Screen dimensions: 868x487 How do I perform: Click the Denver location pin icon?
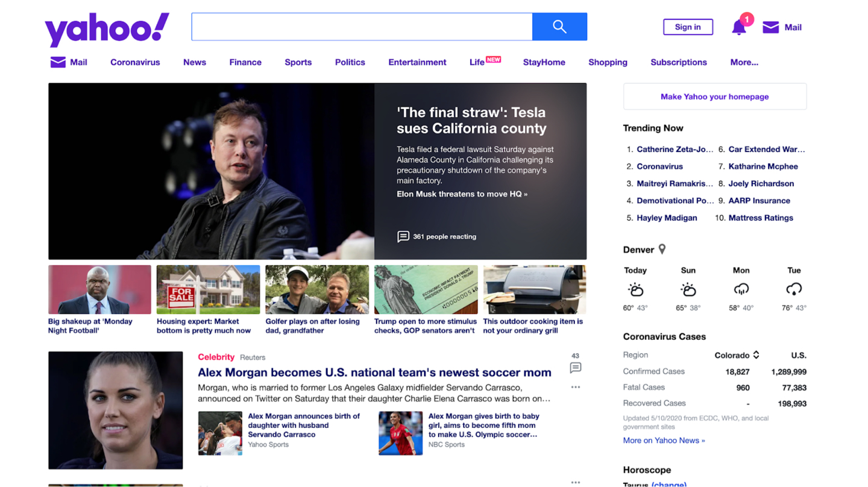point(662,249)
